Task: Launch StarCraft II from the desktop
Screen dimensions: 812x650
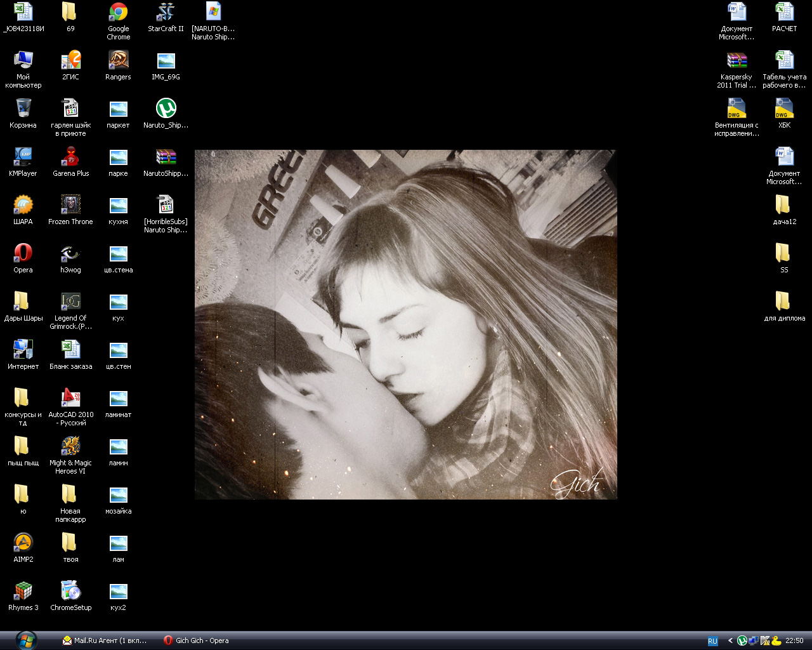Action: pos(166,13)
